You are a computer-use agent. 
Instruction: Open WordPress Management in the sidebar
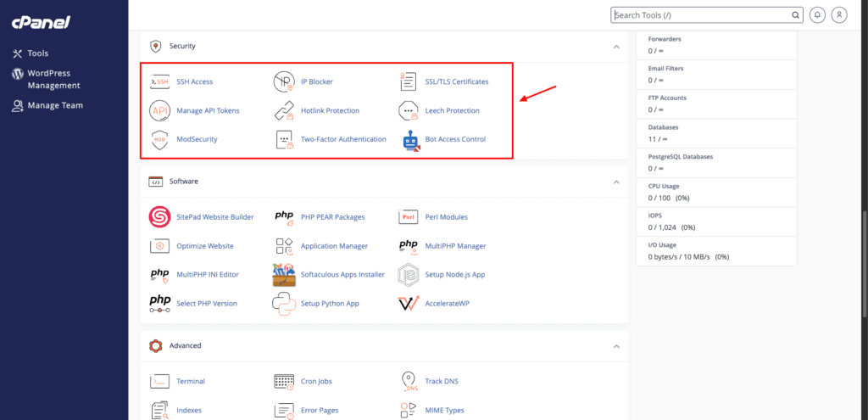pos(47,79)
